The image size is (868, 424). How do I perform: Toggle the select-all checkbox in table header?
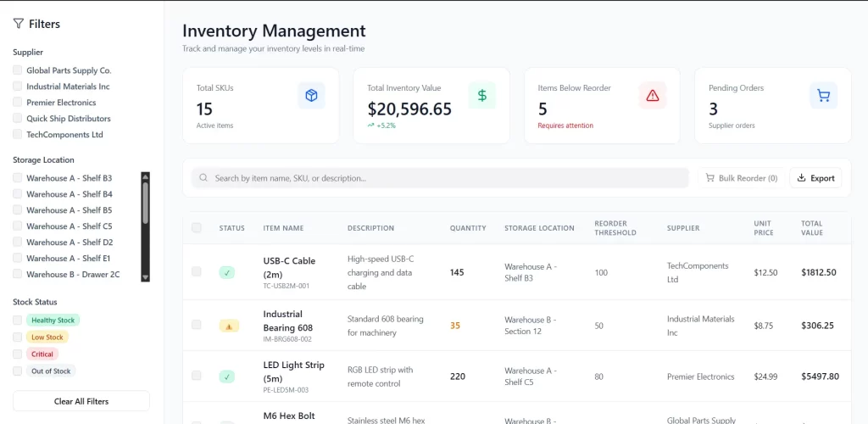[x=197, y=227]
